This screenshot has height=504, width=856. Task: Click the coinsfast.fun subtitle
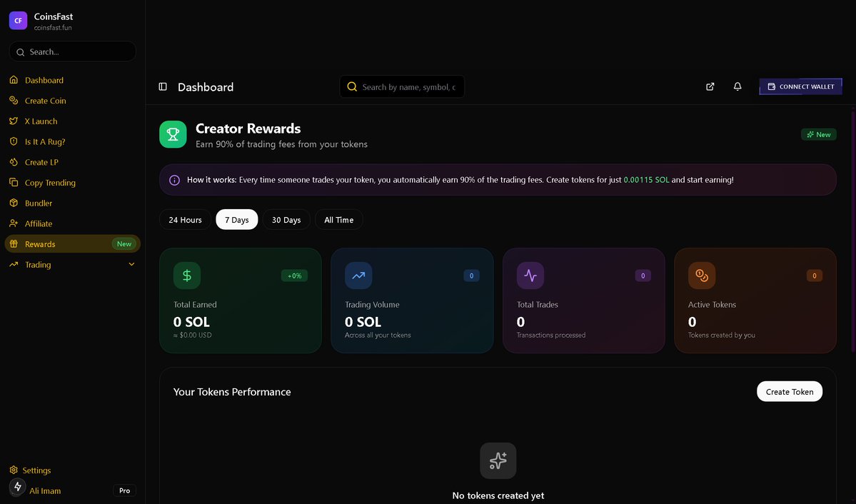pos(53,28)
